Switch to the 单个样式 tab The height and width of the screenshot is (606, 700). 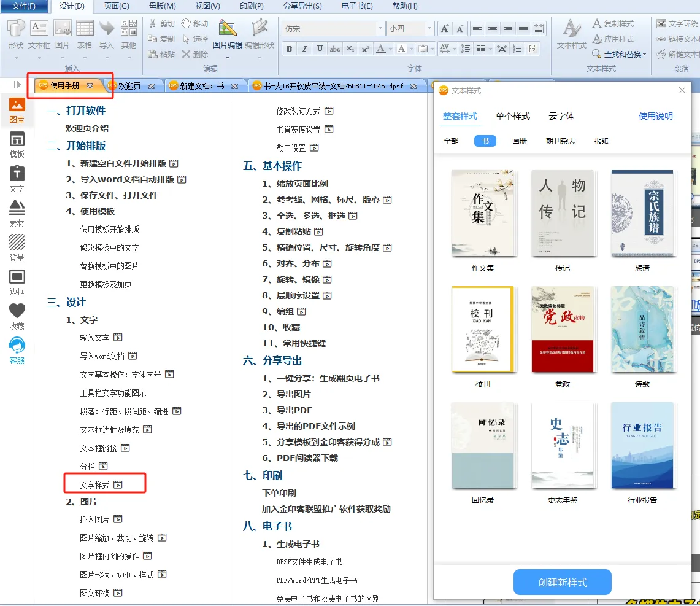(x=513, y=116)
